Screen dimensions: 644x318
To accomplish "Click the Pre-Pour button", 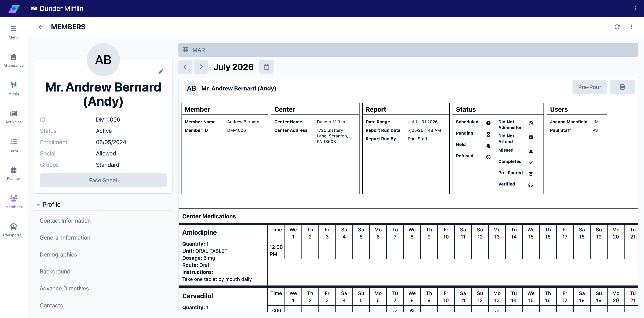I will tap(589, 87).
